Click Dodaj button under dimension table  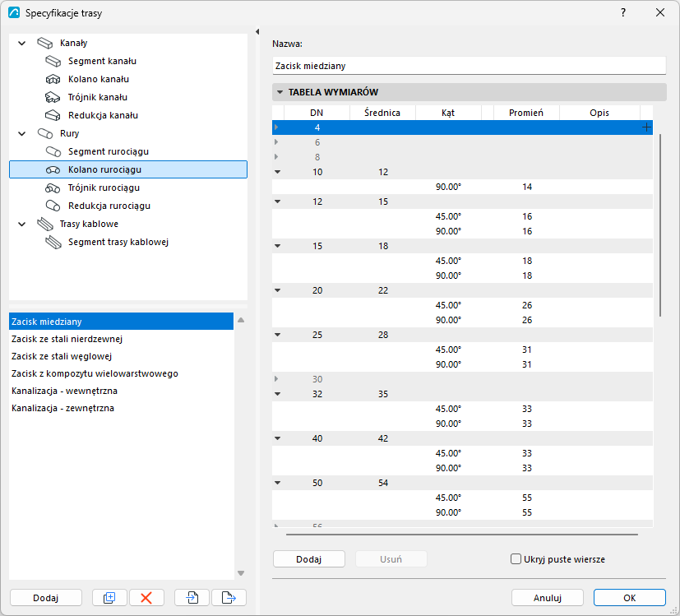pos(309,559)
